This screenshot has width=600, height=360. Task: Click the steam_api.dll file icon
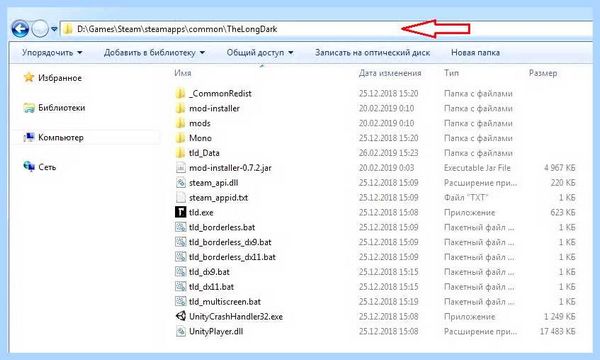click(x=180, y=182)
